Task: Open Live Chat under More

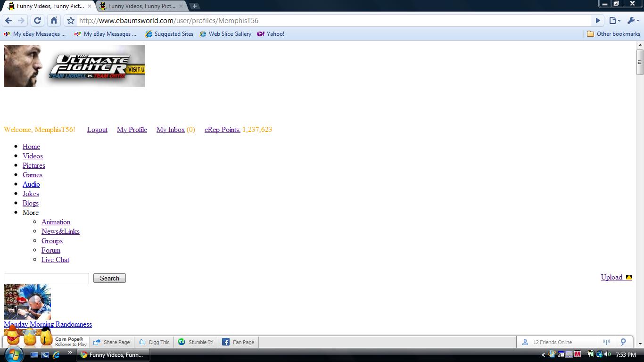Action: point(55,260)
